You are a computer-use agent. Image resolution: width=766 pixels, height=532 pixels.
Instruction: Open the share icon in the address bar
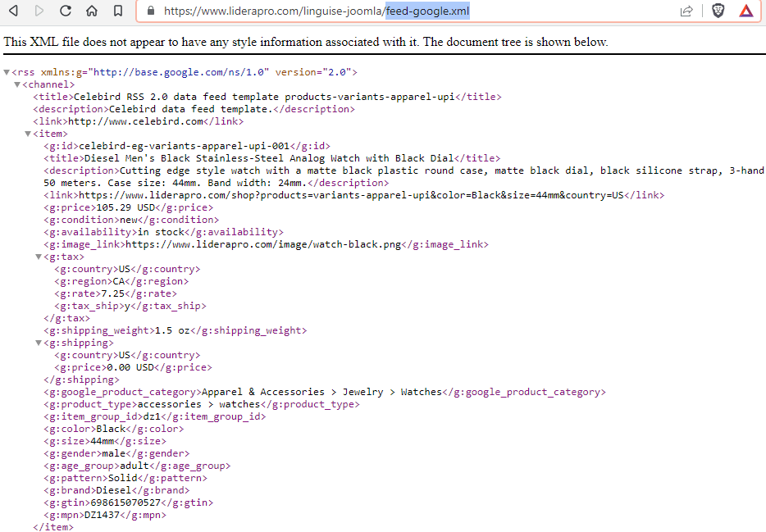(x=686, y=11)
